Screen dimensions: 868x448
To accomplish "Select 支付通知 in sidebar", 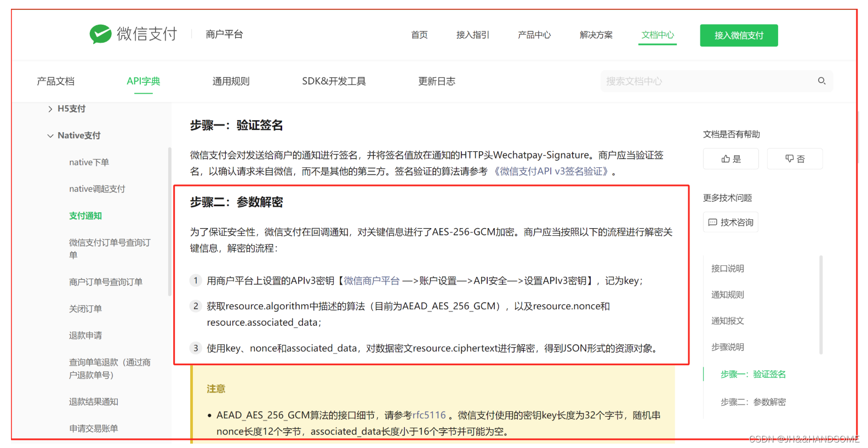I will (85, 216).
